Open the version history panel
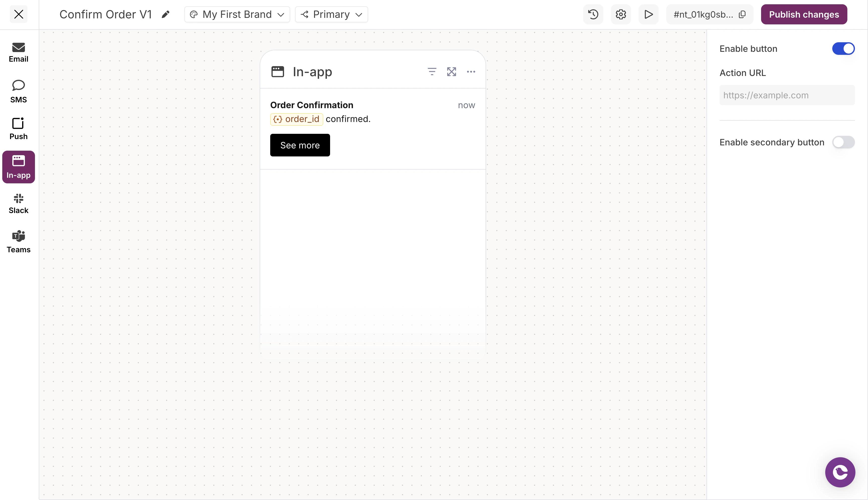The height and width of the screenshot is (500, 868). [593, 14]
